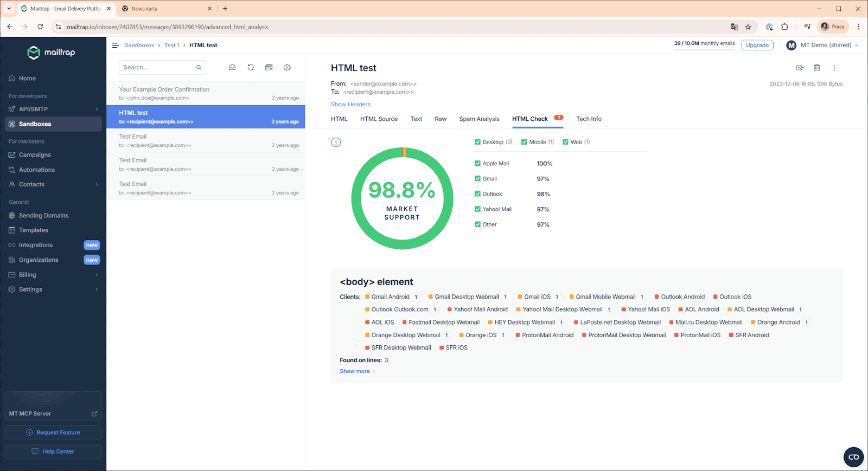Click browser back arrow

pos(10,27)
